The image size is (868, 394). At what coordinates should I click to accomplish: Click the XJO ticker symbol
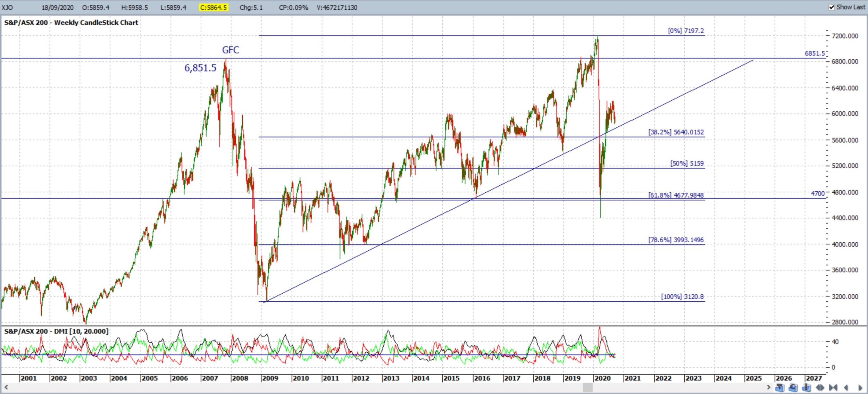pos(7,7)
